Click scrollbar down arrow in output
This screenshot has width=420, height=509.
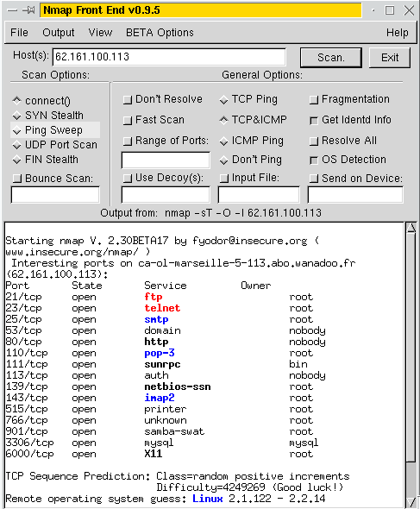point(411,501)
